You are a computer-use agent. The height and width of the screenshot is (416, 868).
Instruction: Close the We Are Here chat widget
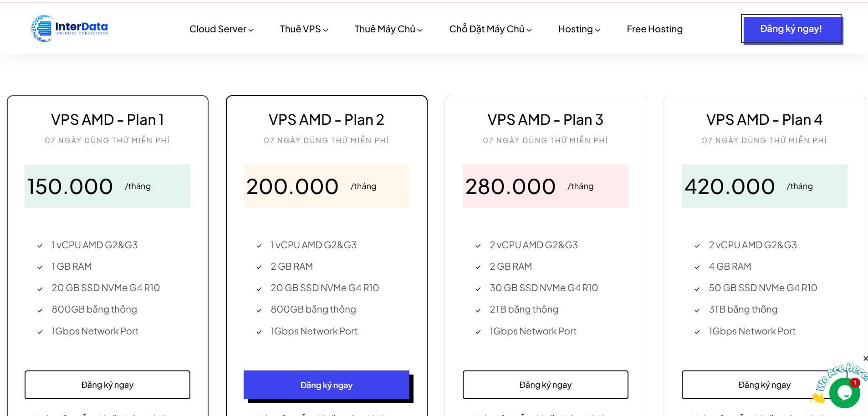click(865, 359)
